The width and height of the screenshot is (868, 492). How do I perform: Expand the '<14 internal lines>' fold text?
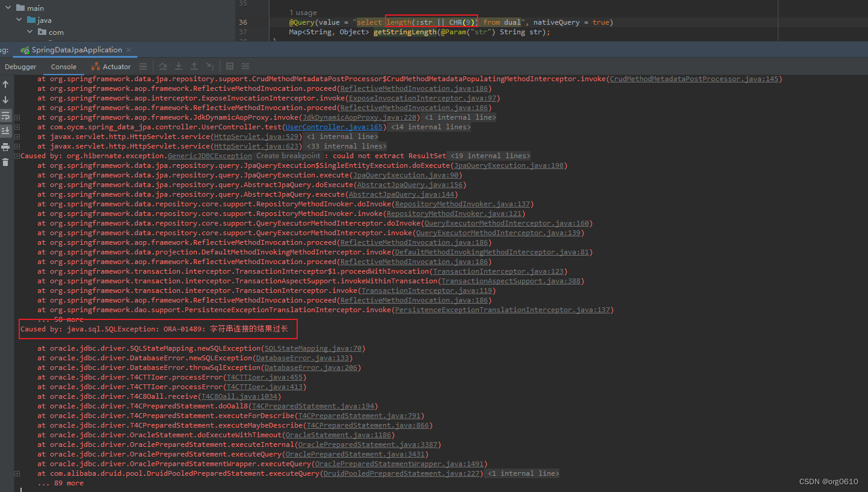(431, 127)
